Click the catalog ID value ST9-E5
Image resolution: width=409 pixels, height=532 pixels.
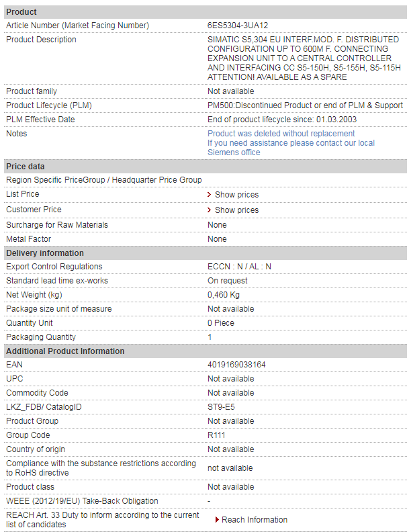click(220, 407)
